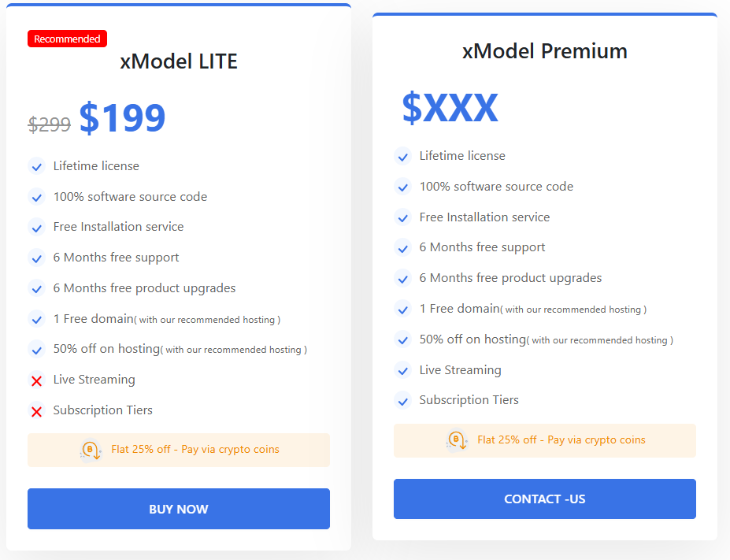Viewport: 730px width, 560px height.
Task: Click the checkmark next to 100% software source code
Action: point(36,197)
